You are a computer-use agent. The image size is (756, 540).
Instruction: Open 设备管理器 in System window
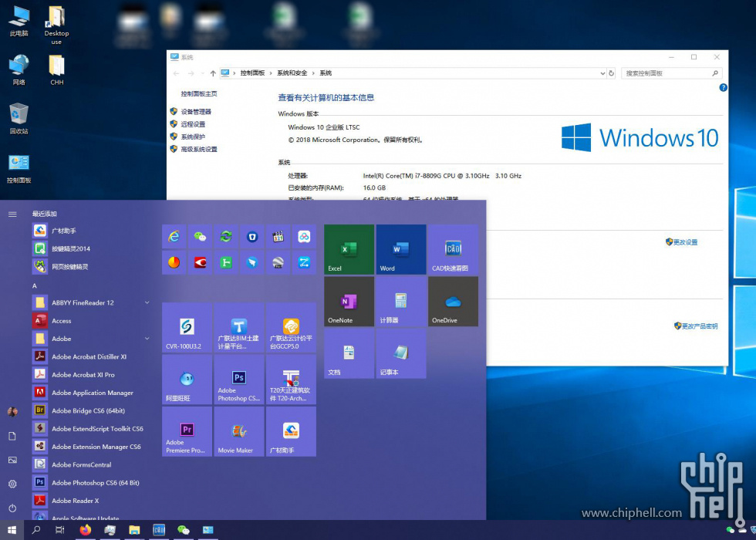click(196, 111)
